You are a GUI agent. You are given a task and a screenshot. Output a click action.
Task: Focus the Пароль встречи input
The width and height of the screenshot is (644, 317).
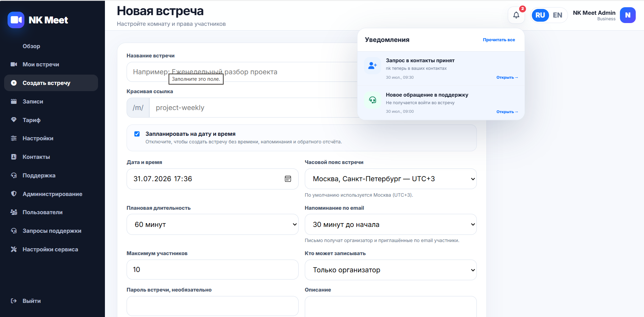(212, 306)
